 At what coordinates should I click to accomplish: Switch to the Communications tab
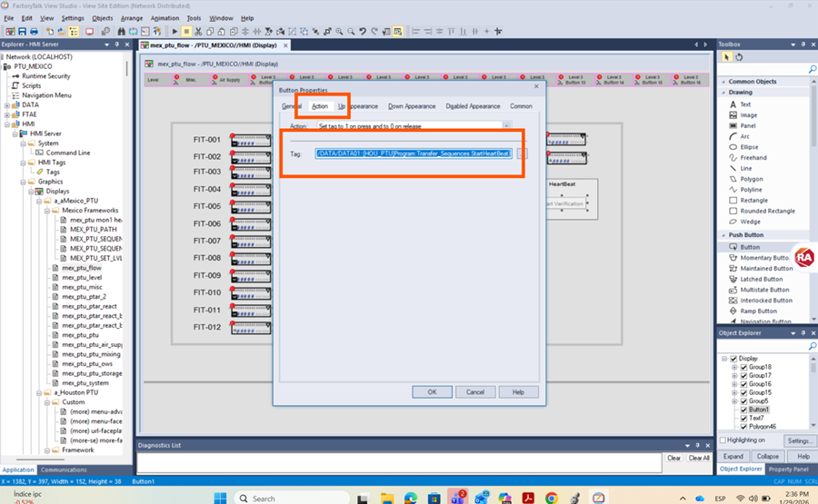(64, 469)
